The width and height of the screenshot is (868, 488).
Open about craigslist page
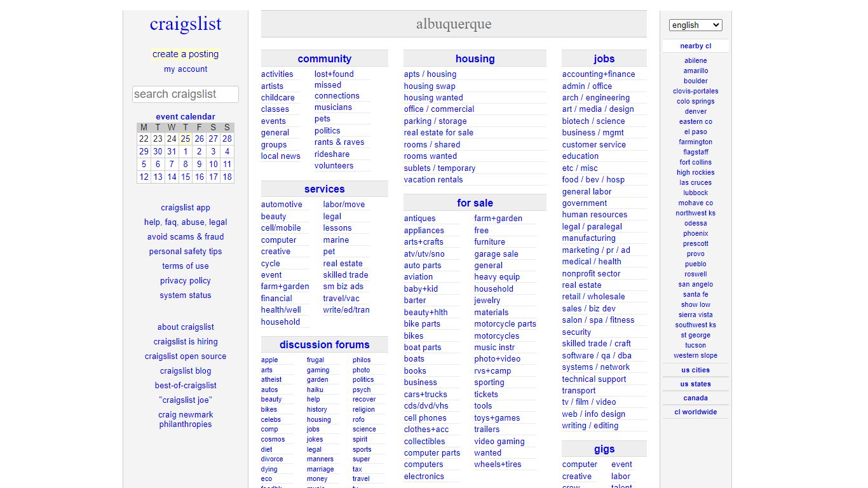pos(186,327)
